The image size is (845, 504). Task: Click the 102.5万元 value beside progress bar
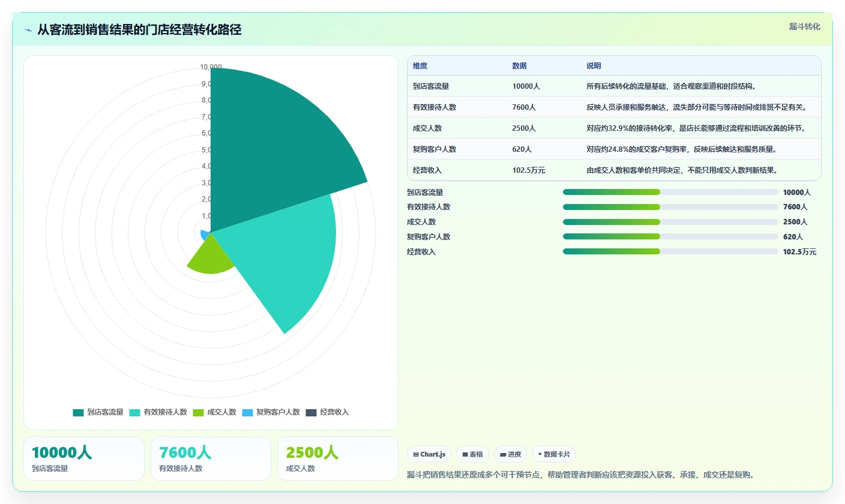[x=799, y=252]
